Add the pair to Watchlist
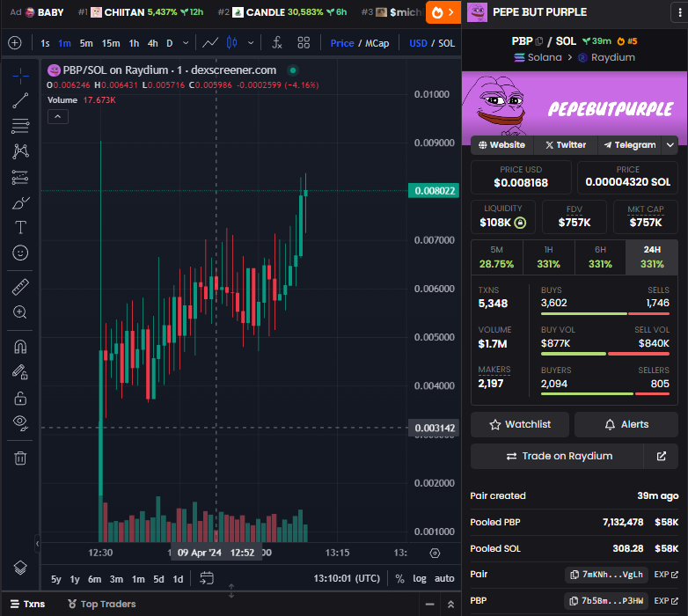The width and height of the screenshot is (688, 616). (520, 424)
